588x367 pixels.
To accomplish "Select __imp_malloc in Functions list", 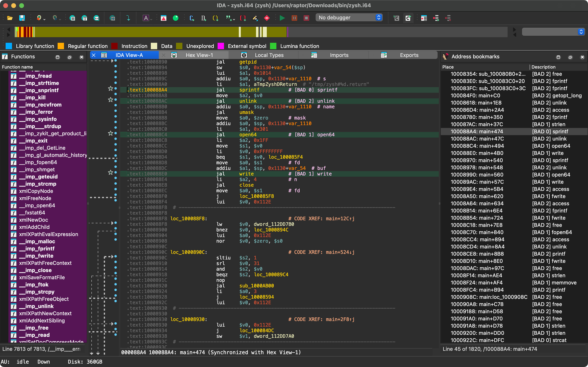I will (37, 241).
